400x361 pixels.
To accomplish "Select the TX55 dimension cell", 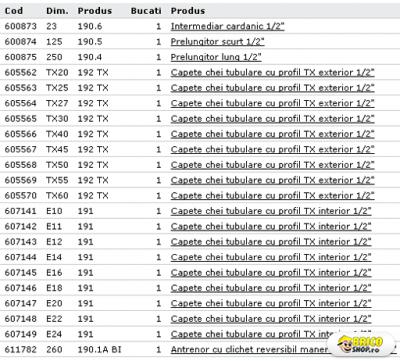I will coord(57,180).
